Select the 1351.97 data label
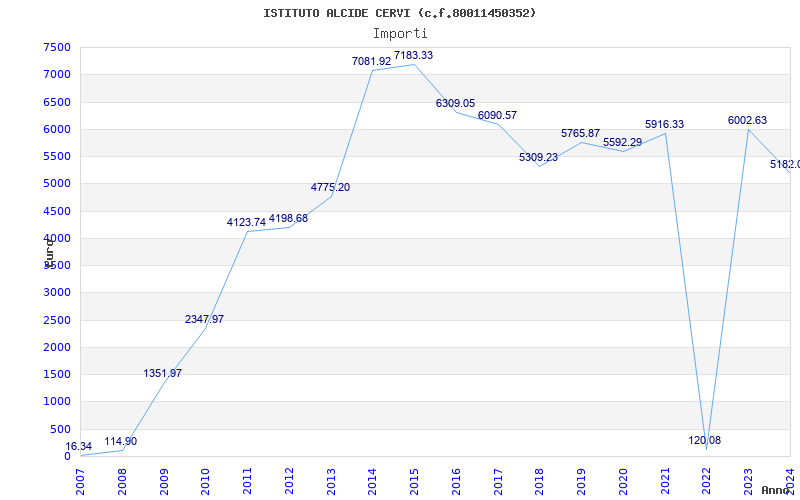 pos(163,373)
